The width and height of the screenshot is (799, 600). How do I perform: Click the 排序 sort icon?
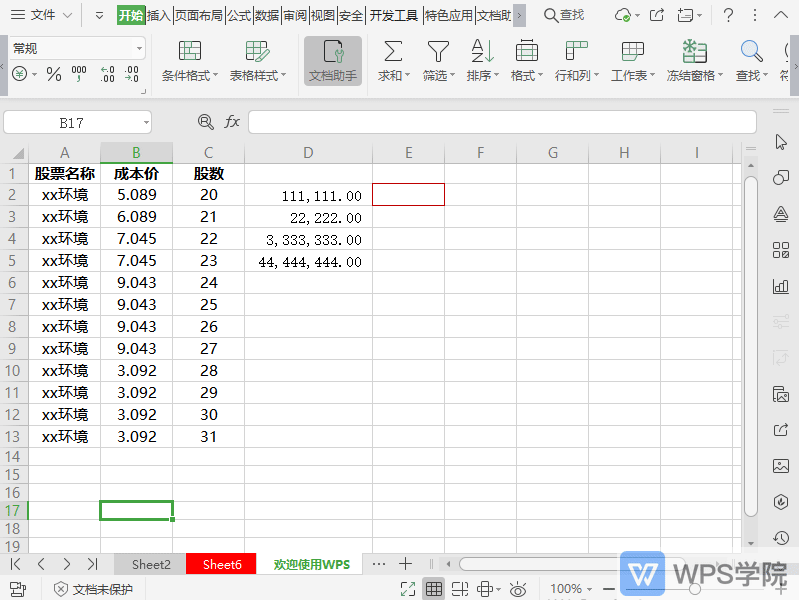pos(482,52)
